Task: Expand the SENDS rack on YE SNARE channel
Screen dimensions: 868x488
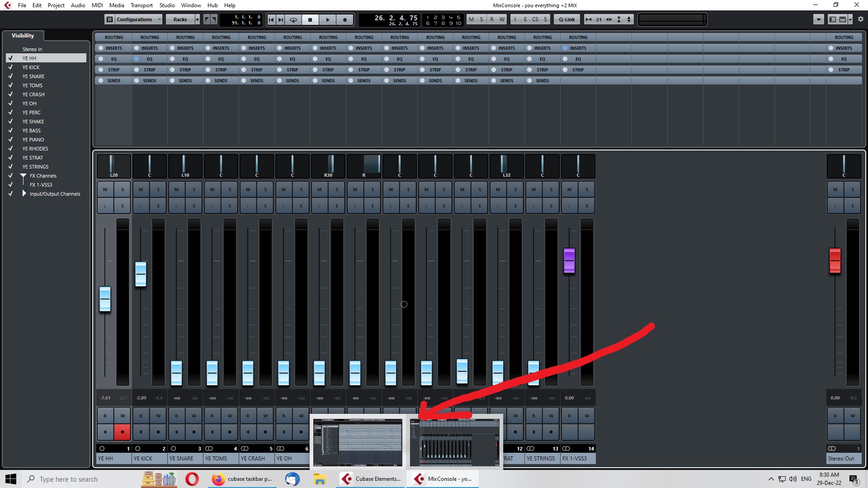Action: pyautogui.click(x=185, y=80)
